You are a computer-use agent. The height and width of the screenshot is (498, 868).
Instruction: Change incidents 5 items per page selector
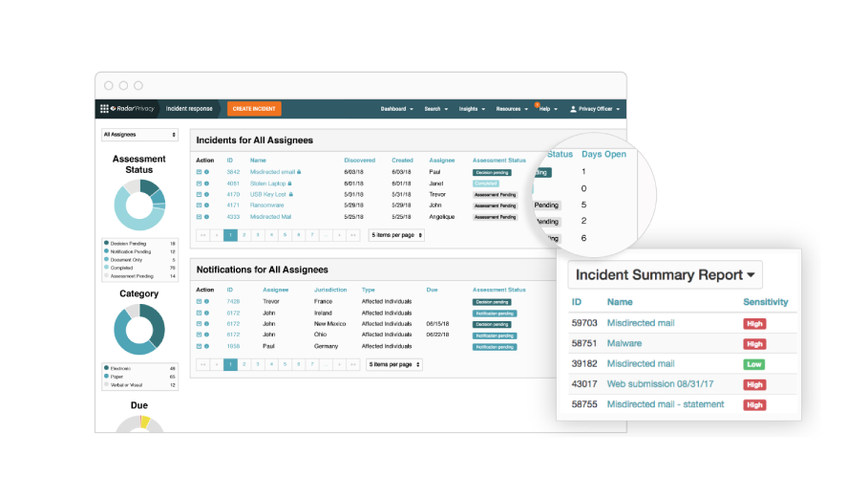tap(396, 235)
